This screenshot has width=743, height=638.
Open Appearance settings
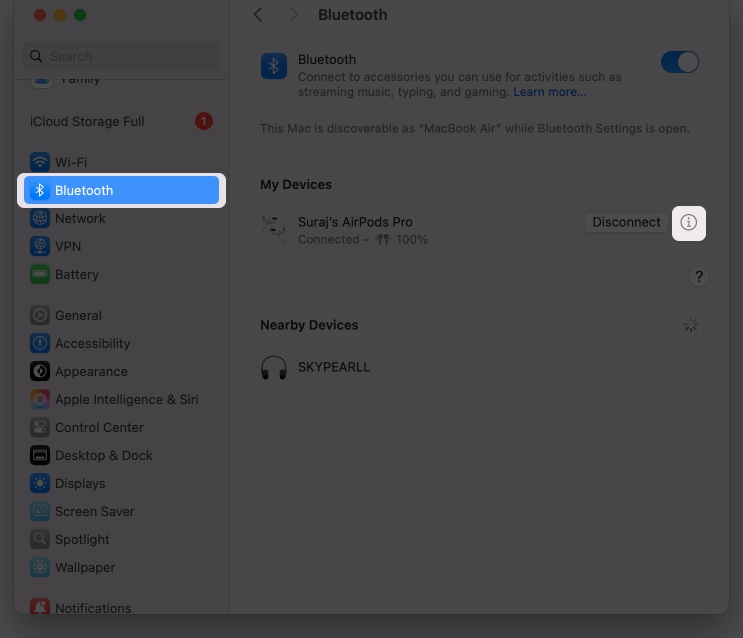click(x=121, y=371)
